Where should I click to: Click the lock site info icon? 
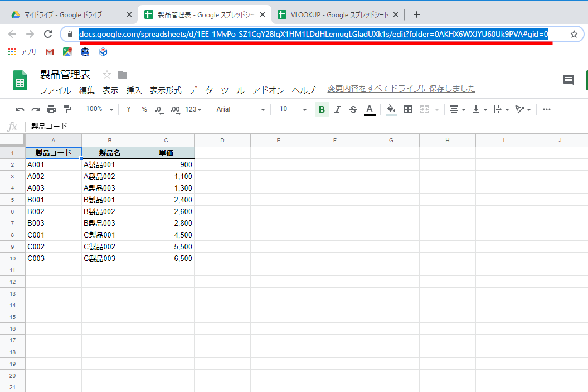coord(70,34)
